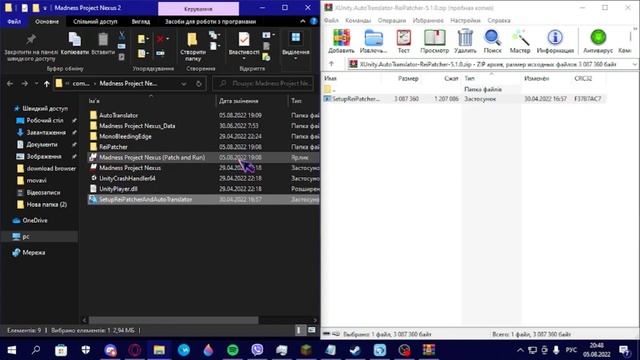Open Viber from the taskbar

pos(257,350)
